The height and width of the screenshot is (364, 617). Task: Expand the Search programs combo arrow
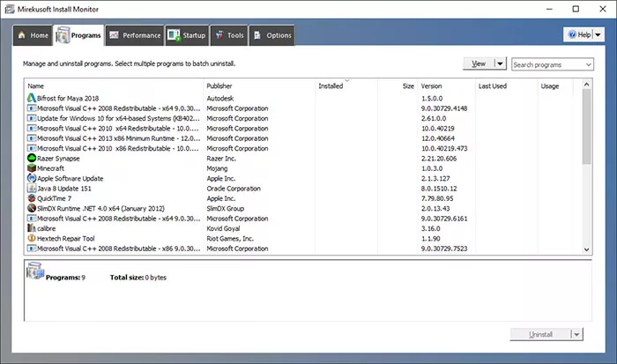pyautogui.click(x=589, y=64)
